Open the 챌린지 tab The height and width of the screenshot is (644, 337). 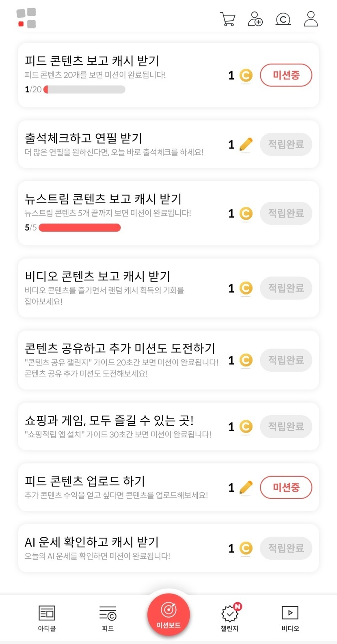tap(229, 618)
